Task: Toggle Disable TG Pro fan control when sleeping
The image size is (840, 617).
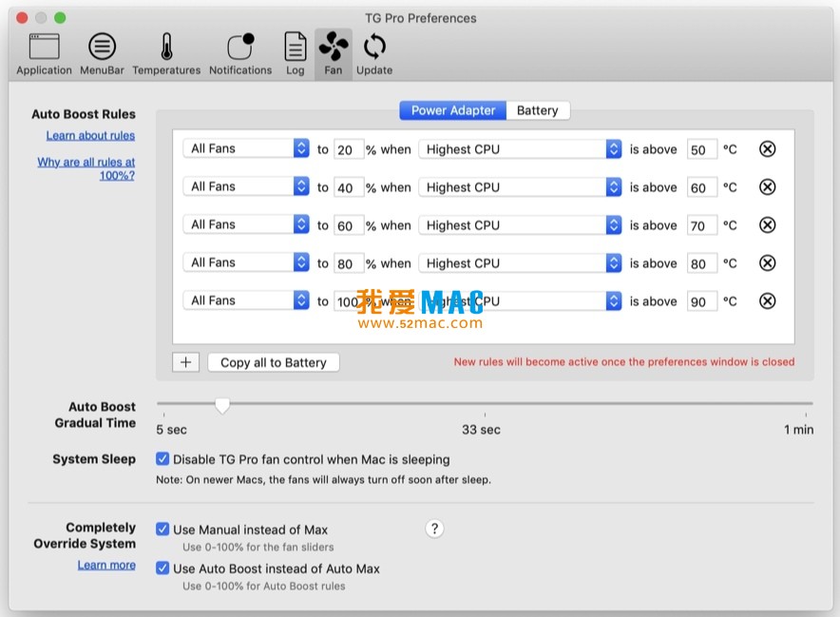Action: pos(162,459)
